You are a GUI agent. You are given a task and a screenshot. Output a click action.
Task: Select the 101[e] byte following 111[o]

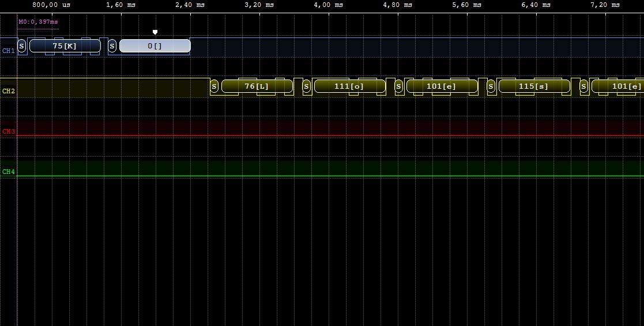coord(442,86)
